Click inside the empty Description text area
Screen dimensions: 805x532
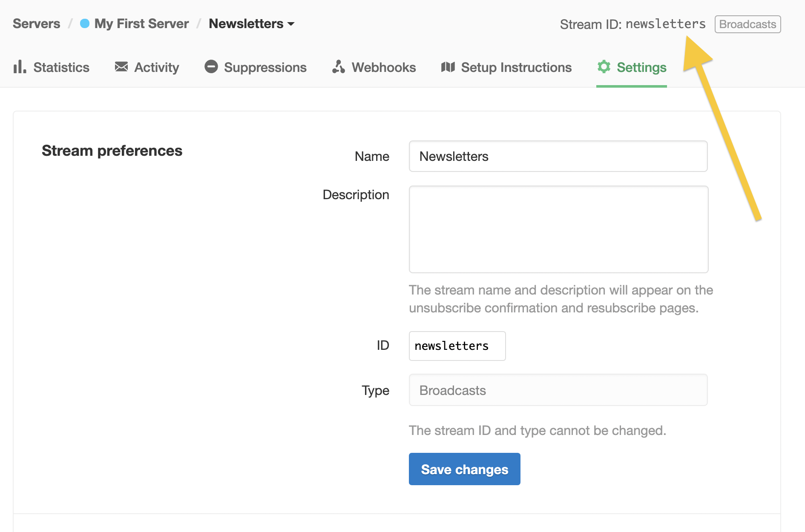click(x=558, y=229)
